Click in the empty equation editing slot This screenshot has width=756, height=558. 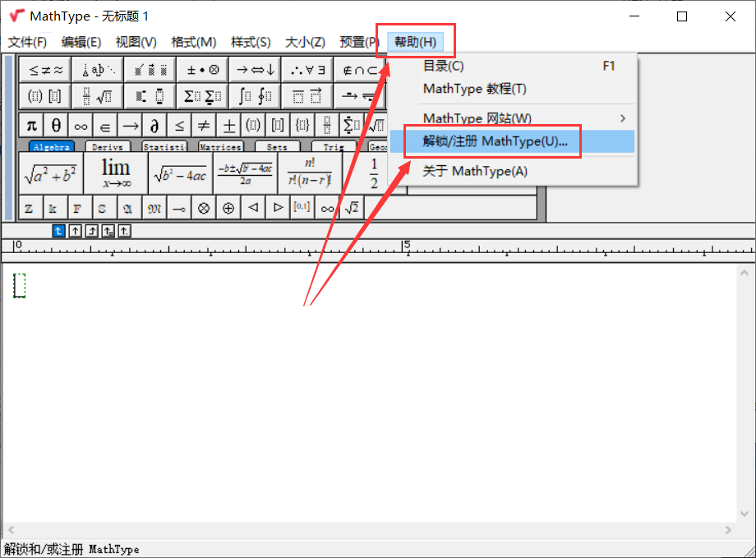(21, 285)
